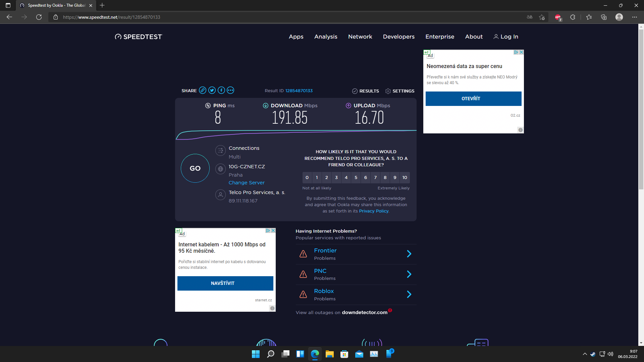
Task: Click the Change Server link
Action: coord(247,183)
